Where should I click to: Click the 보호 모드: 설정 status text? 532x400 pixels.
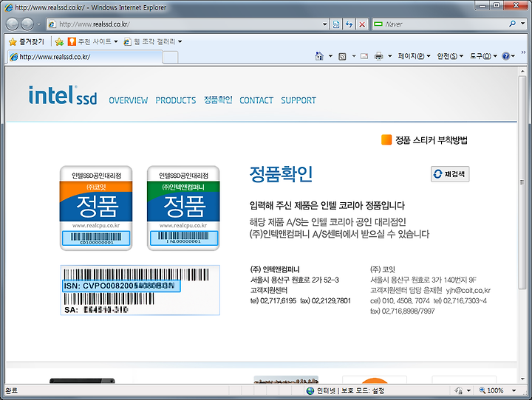363,391
